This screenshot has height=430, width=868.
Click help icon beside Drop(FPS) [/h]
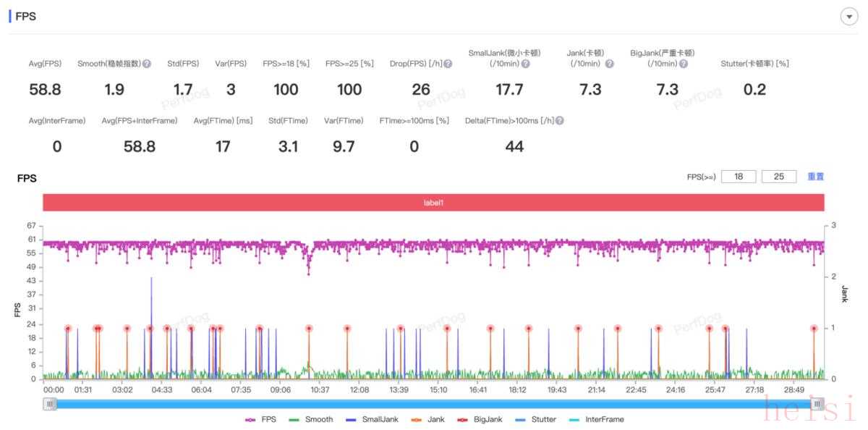[x=448, y=64]
